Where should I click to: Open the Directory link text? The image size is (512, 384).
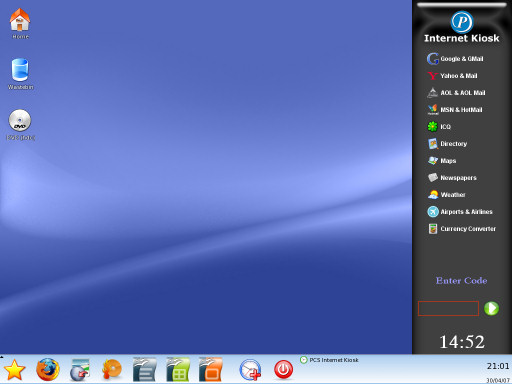tap(453, 144)
